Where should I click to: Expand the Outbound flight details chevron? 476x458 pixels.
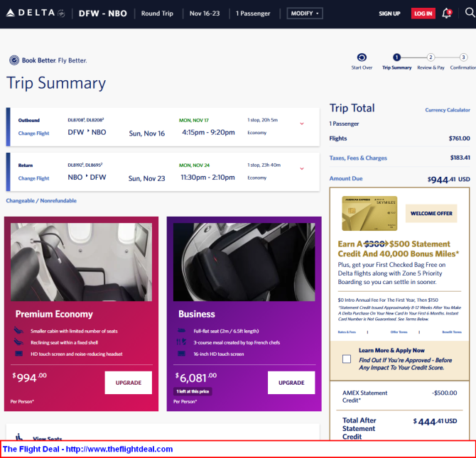302,124
